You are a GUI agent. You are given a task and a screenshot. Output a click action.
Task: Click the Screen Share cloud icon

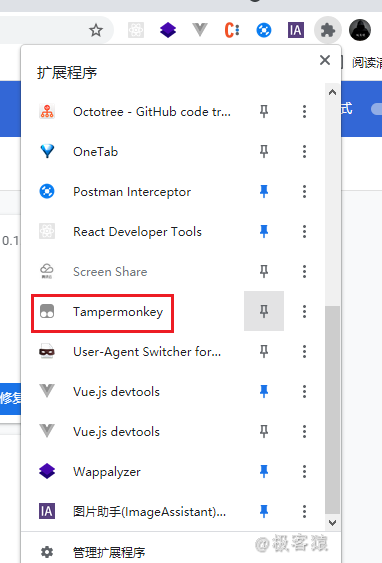coord(47,271)
